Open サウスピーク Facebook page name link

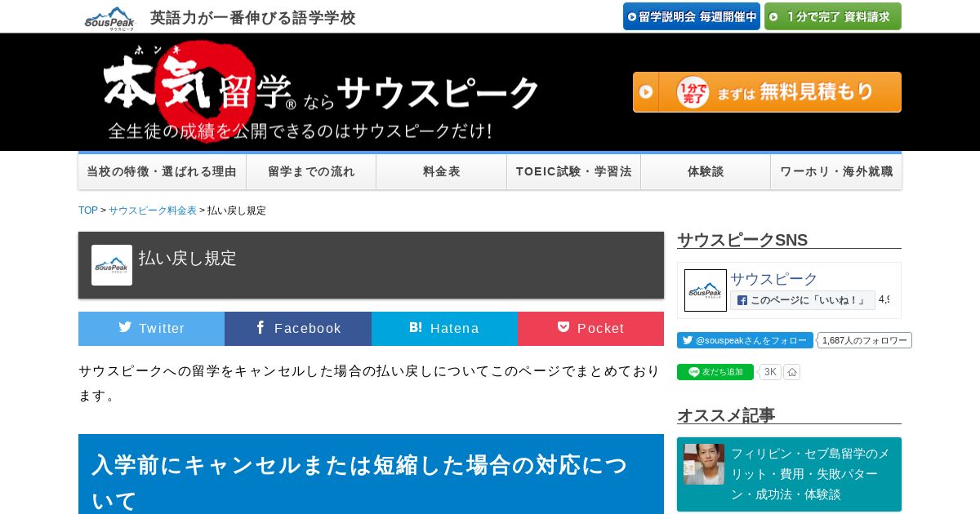point(774,279)
